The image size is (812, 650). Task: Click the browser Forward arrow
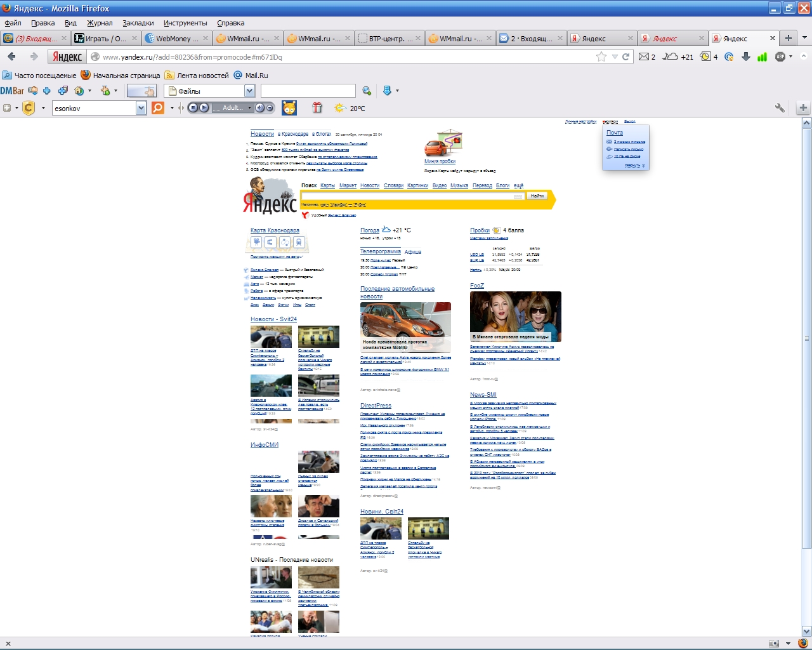(34, 57)
